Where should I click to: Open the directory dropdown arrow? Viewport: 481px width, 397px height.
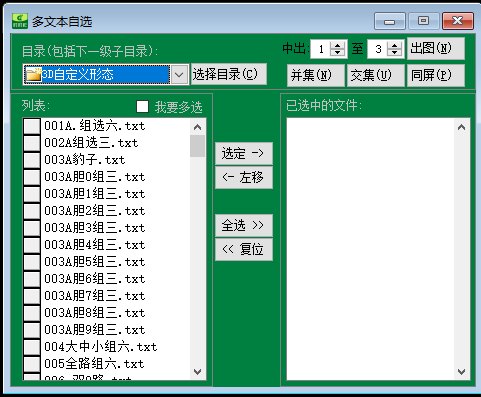[179, 74]
